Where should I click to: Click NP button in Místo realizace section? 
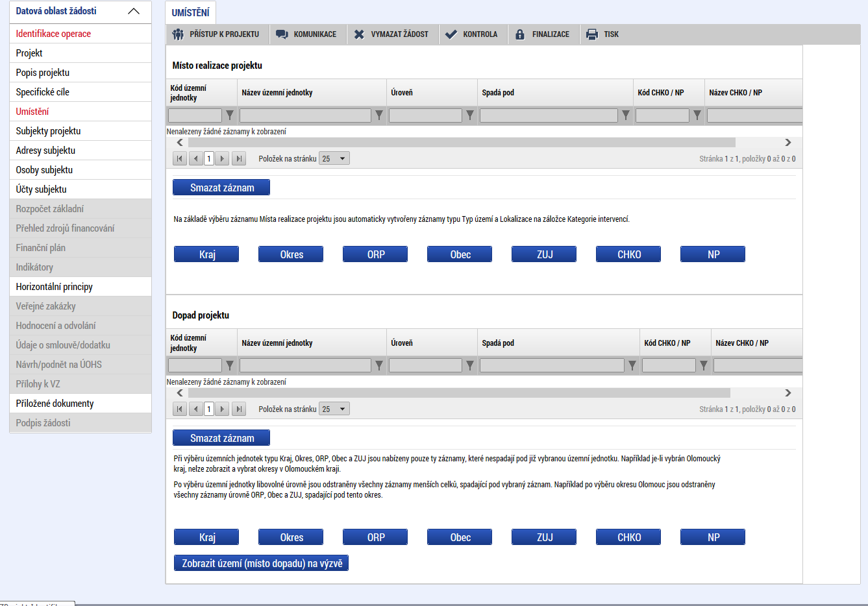(x=713, y=254)
